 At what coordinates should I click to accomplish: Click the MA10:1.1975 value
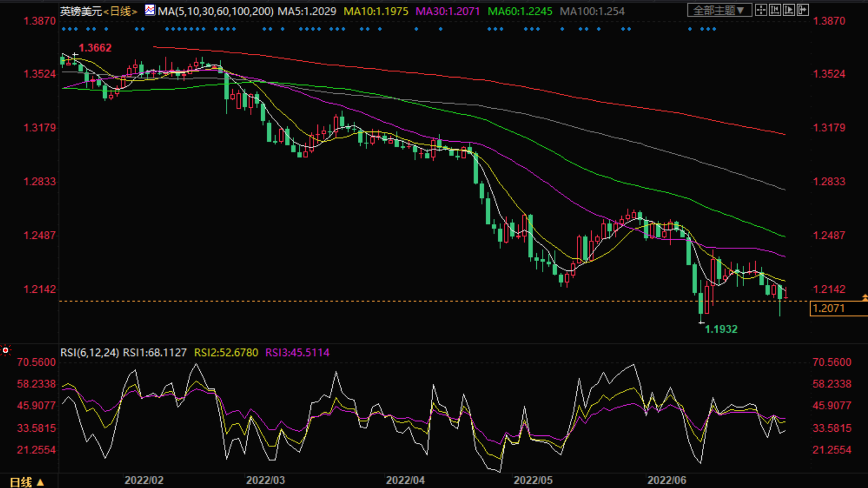coord(376,11)
